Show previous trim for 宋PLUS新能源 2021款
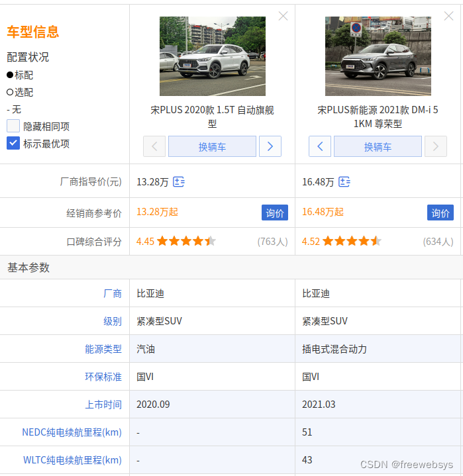 point(320,146)
